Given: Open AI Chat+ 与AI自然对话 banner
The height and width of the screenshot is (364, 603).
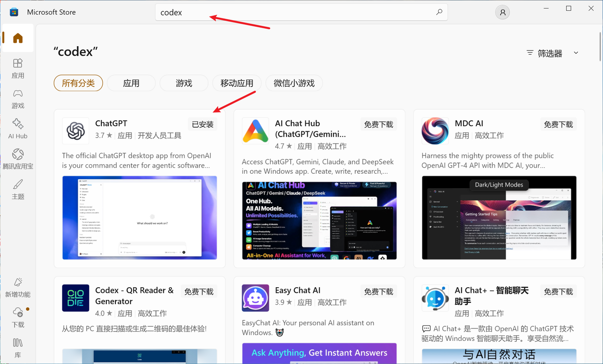Looking at the screenshot, I should pyautogui.click(x=499, y=356).
